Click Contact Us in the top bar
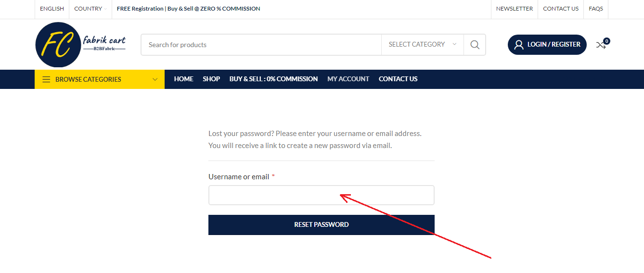Viewport: 644px width, 273px height. point(561,9)
